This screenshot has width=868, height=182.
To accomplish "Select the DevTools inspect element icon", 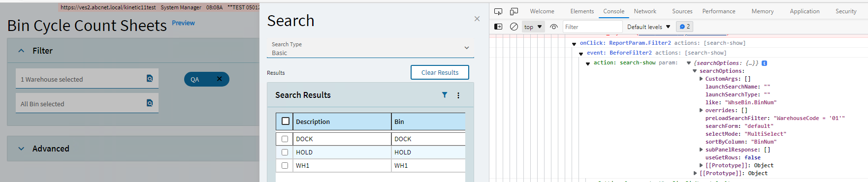I will 498,11.
